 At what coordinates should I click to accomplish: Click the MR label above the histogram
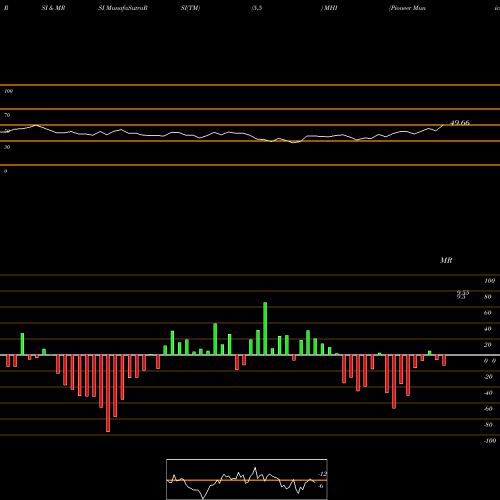coord(446,260)
